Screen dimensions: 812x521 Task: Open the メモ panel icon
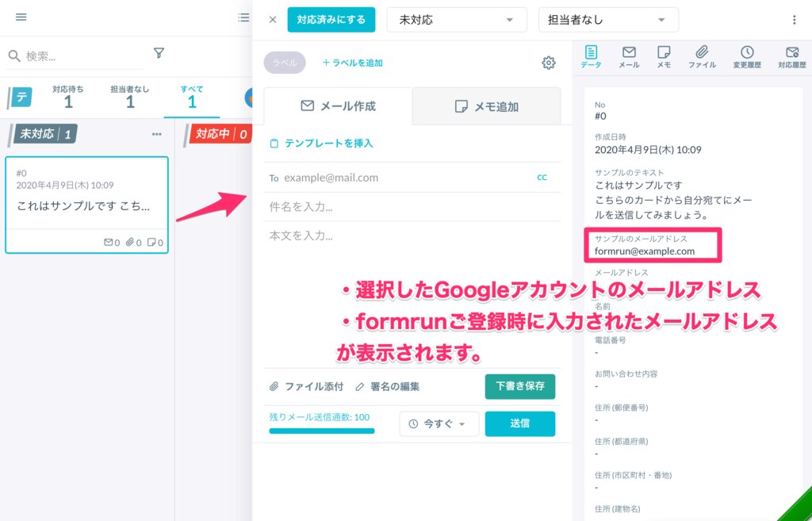(x=664, y=56)
